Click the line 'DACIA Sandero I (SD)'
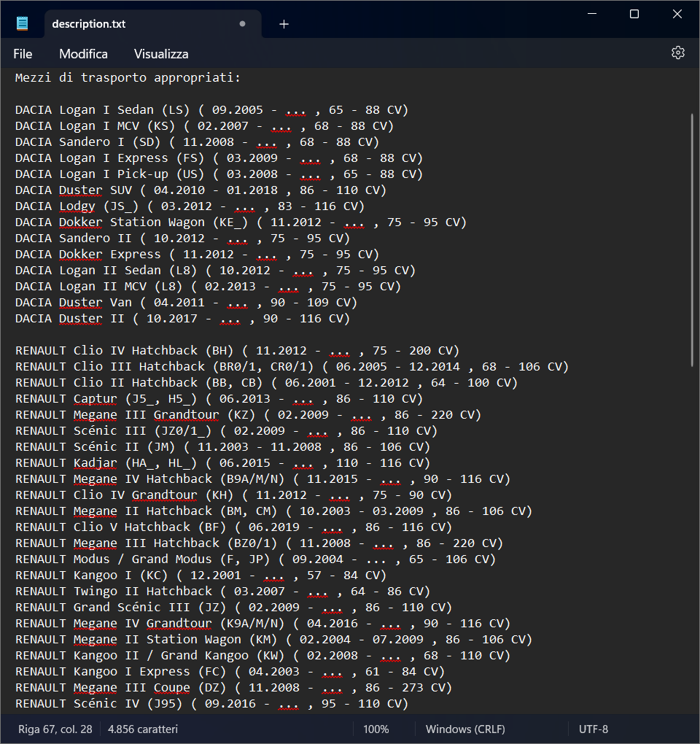700x744 pixels. (x=198, y=142)
